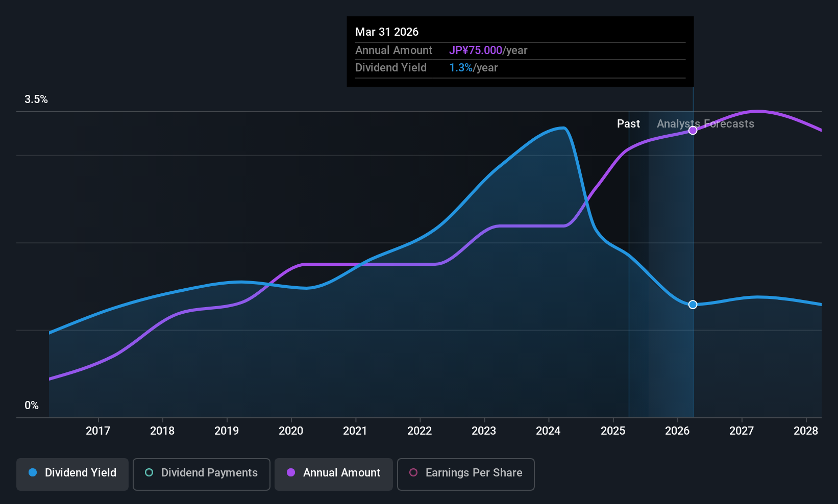Click the Analysts Forecasts region label
Screen dimensions: 838x504
tap(705, 124)
